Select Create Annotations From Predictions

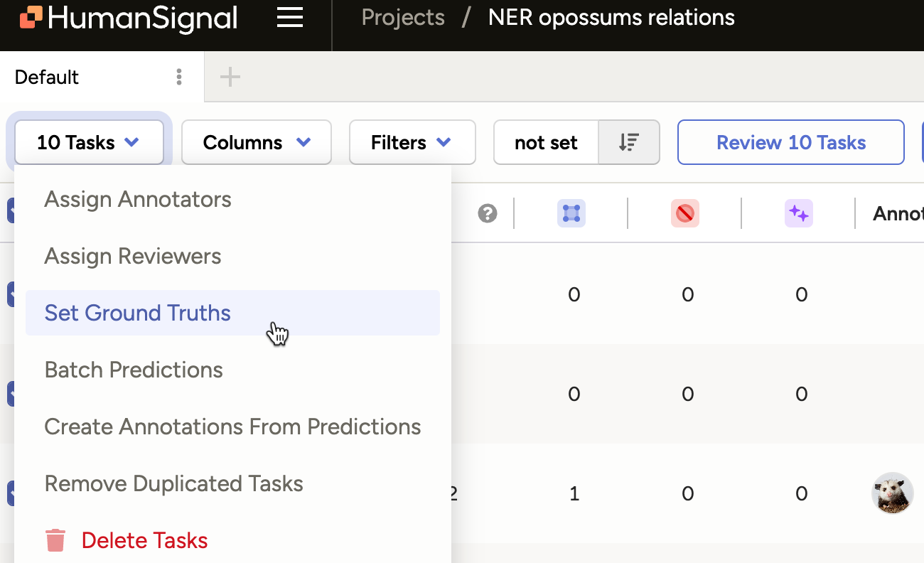click(x=232, y=427)
